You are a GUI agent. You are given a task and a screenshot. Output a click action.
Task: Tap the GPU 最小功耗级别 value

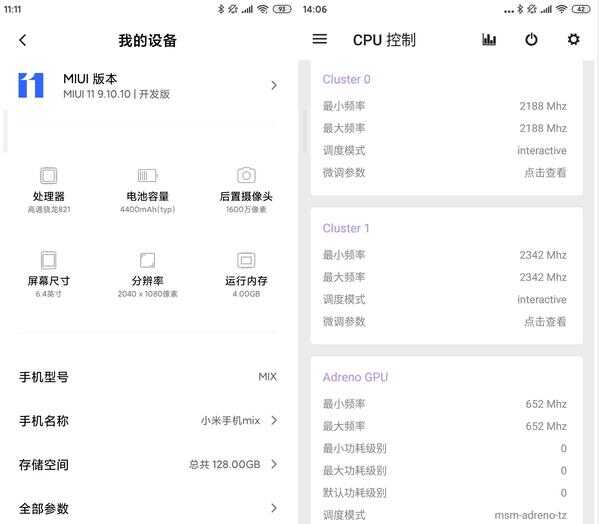click(563, 448)
